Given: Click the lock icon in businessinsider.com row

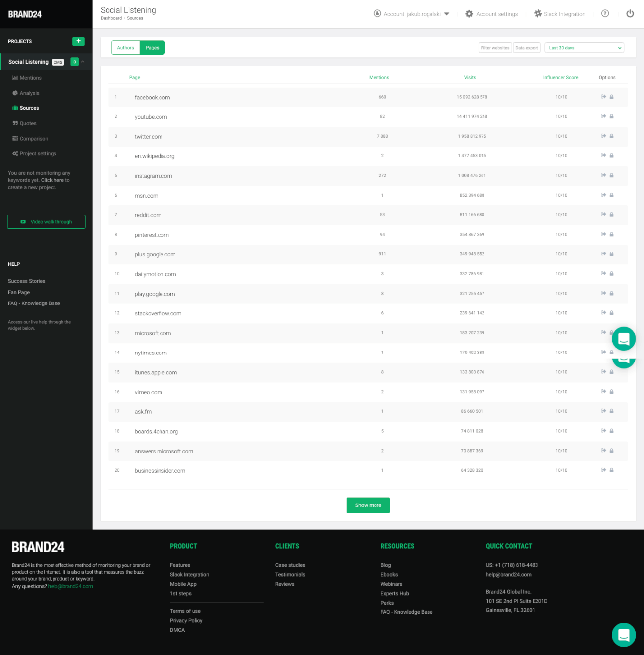Looking at the screenshot, I should [x=611, y=470].
